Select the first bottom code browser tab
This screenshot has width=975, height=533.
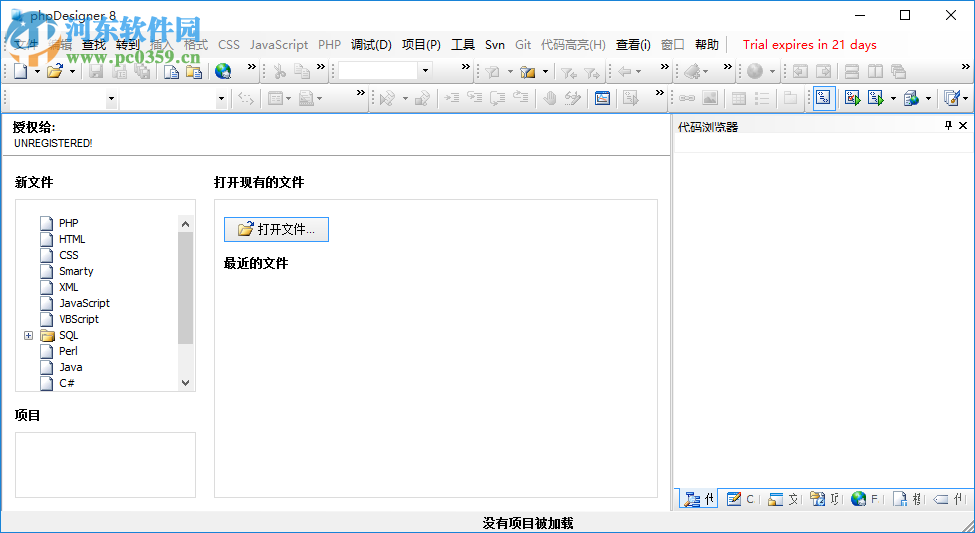point(699,499)
